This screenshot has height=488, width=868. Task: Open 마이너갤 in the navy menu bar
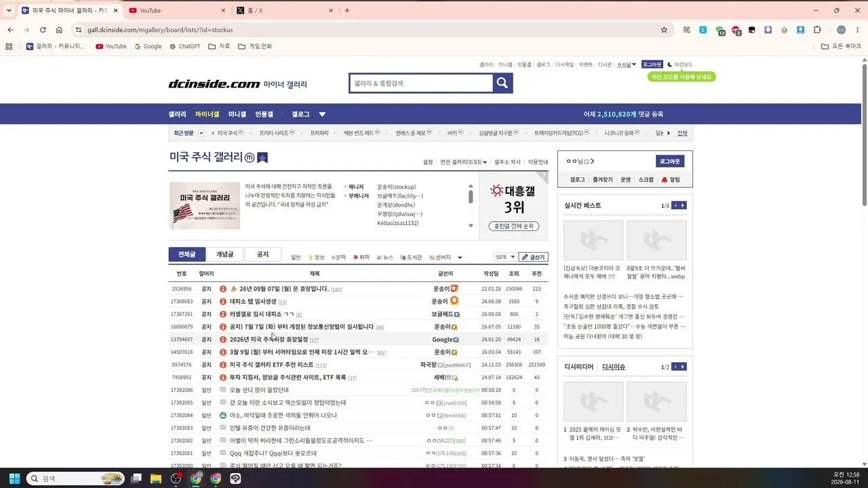click(x=208, y=115)
